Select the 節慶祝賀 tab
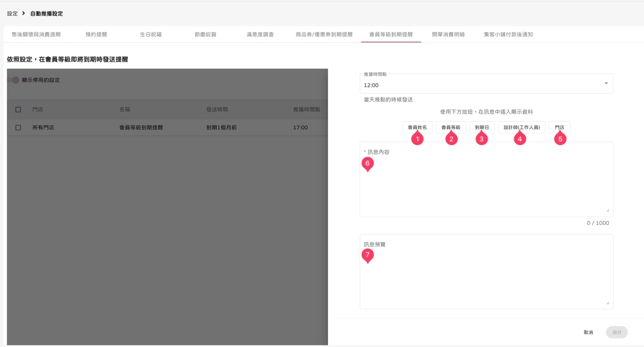 (x=206, y=34)
